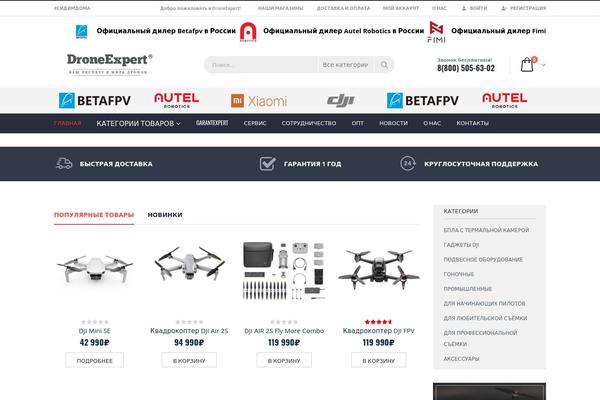Click the registration user-plus icon
The width and height of the screenshot is (600, 400).
[504, 8]
